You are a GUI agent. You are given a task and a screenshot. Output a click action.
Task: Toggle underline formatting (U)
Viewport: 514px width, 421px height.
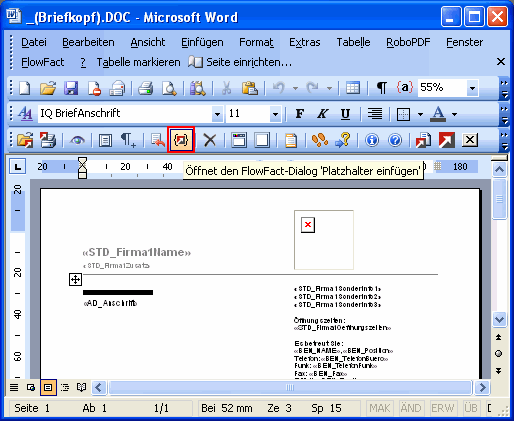point(345,114)
